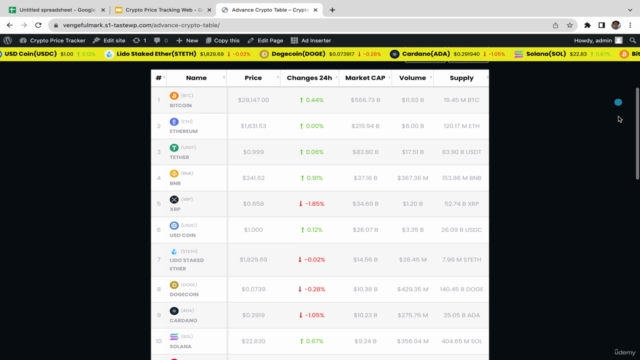Click the Lido Staked Ether icon in table
Image resolution: width=640 pixels, height=360 pixels.
[174, 251]
